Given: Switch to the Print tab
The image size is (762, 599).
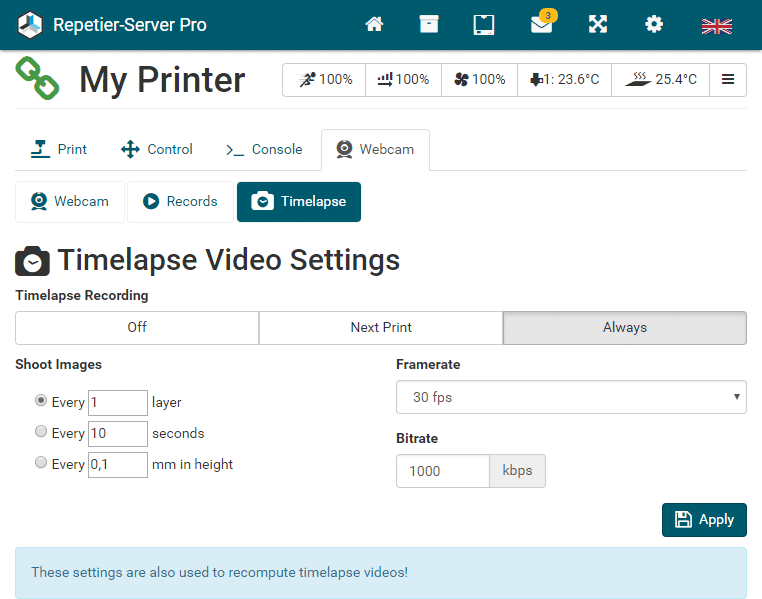Looking at the screenshot, I should click(x=58, y=149).
